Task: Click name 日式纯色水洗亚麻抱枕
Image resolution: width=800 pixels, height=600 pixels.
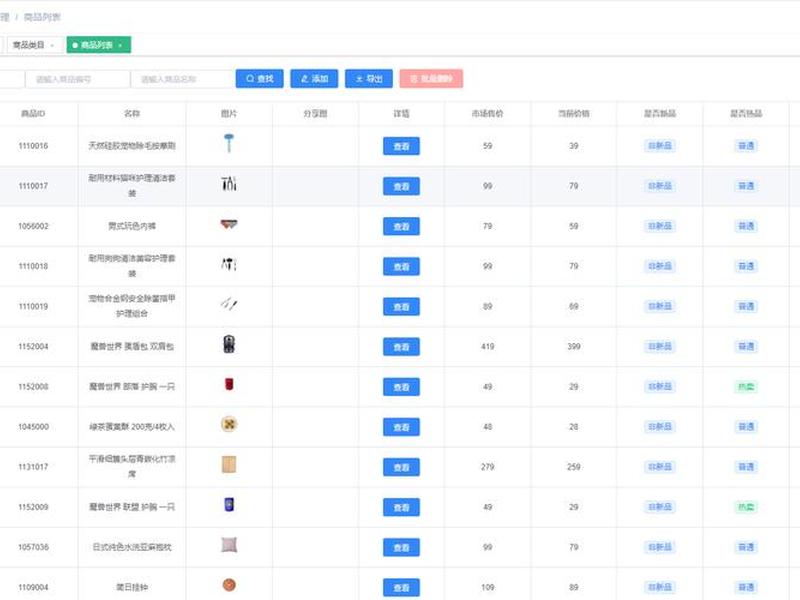Action: coord(132,547)
